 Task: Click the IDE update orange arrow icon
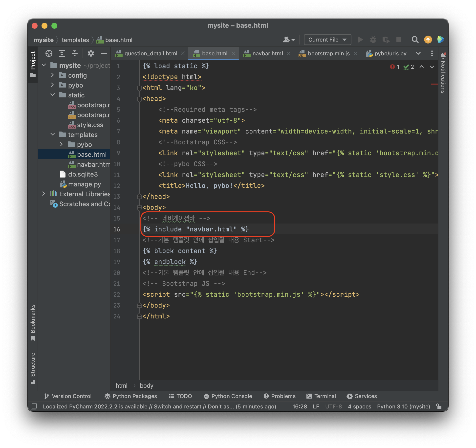coord(428,40)
